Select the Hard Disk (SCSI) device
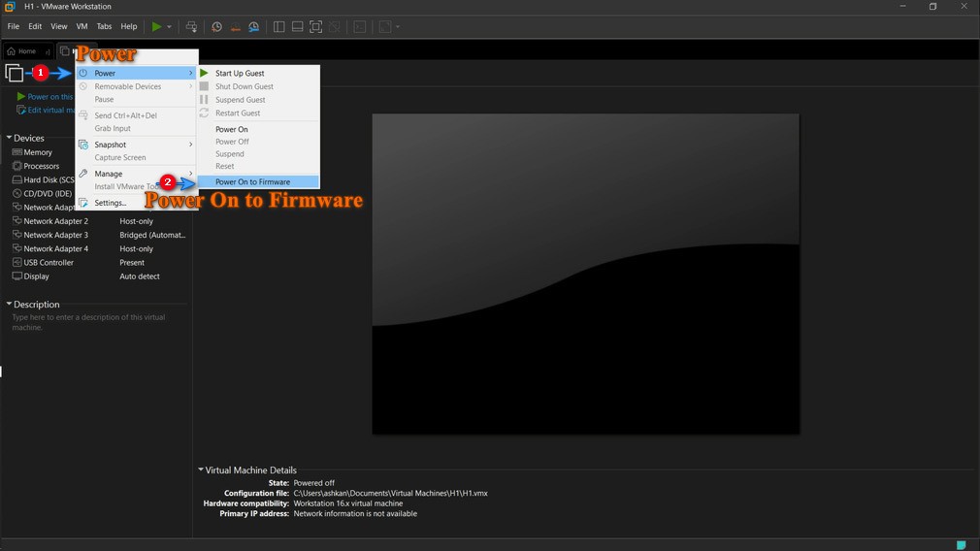Viewport: 980px width, 551px height. pos(43,179)
